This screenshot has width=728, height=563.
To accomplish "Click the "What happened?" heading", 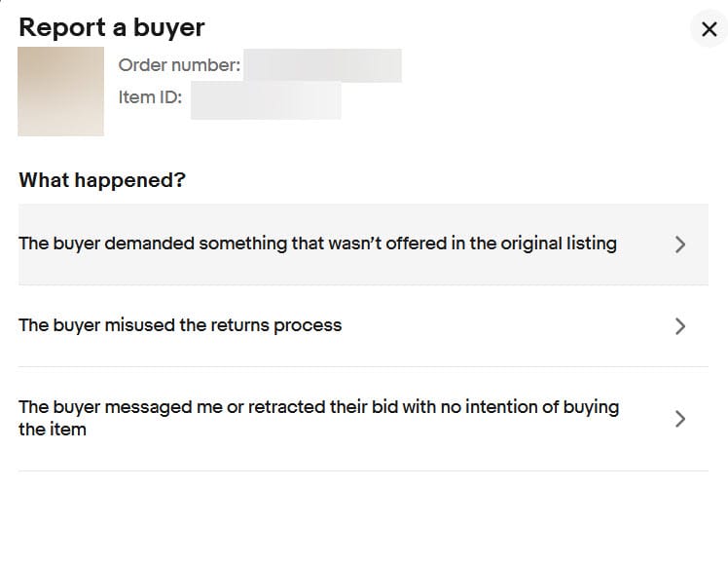I will [x=102, y=180].
